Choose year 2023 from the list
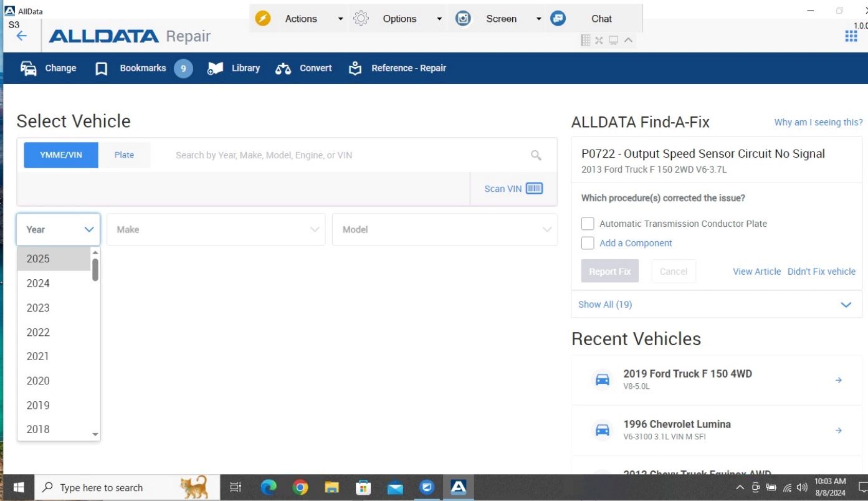 pyautogui.click(x=54, y=307)
